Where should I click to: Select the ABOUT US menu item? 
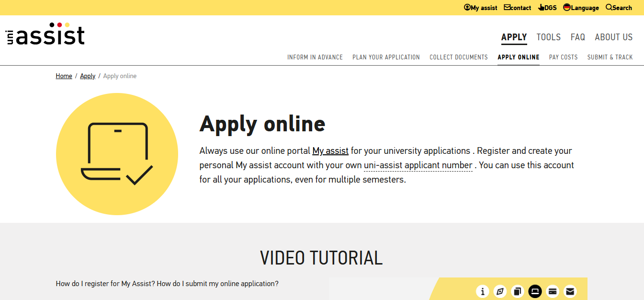point(614,37)
